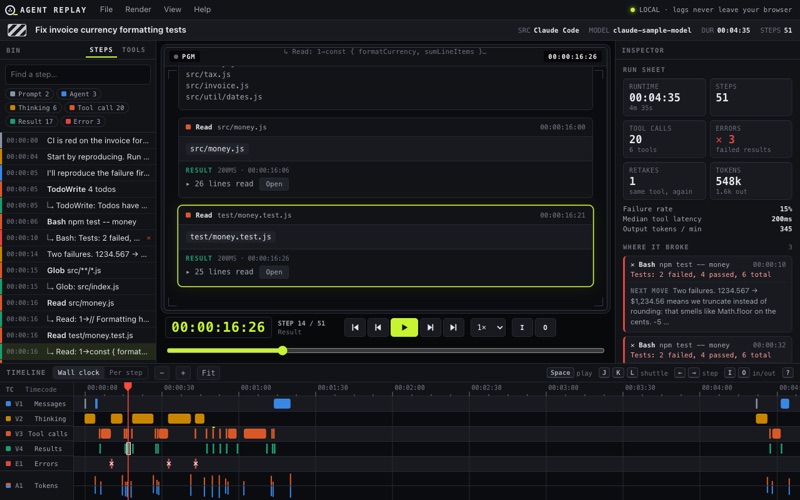Jump to last step transport button

453,328
